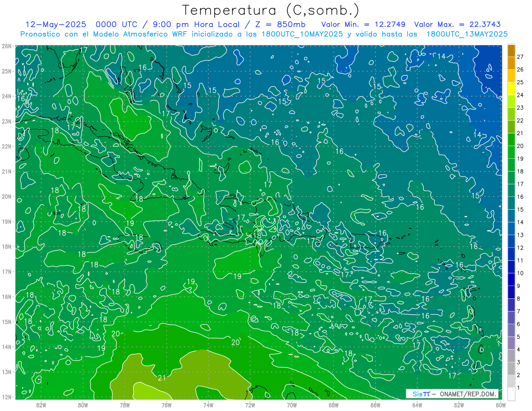Image resolution: width=532 pixels, height=411 pixels.
Task: Click the "14N" latitude axis label
Action: coord(6,347)
